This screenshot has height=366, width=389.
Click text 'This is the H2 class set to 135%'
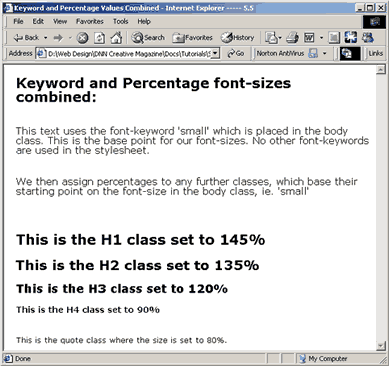pos(137,265)
